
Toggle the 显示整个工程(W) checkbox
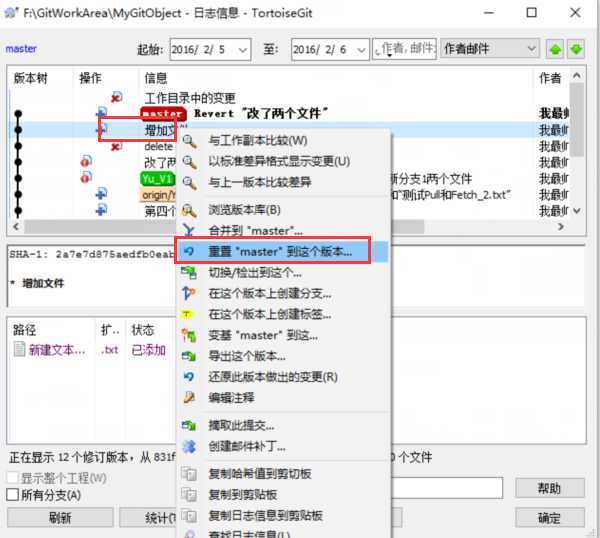pyautogui.click(x=12, y=478)
